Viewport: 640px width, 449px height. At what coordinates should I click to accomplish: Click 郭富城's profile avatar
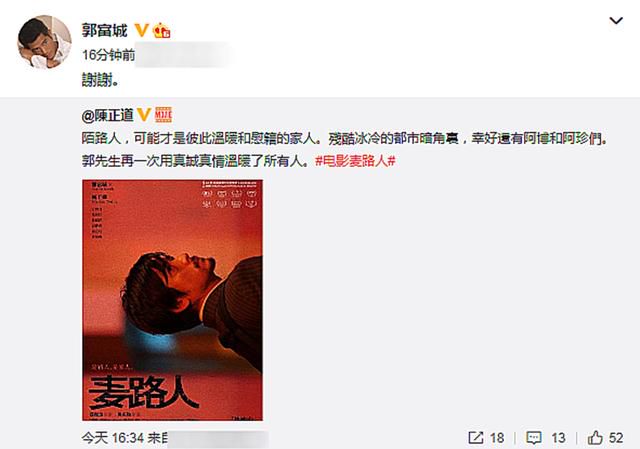[x=44, y=42]
